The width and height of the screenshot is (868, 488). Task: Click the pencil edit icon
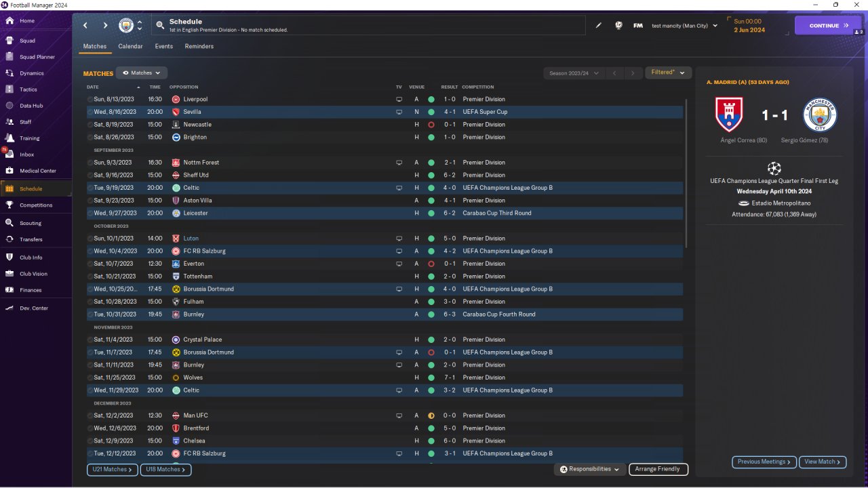point(599,26)
